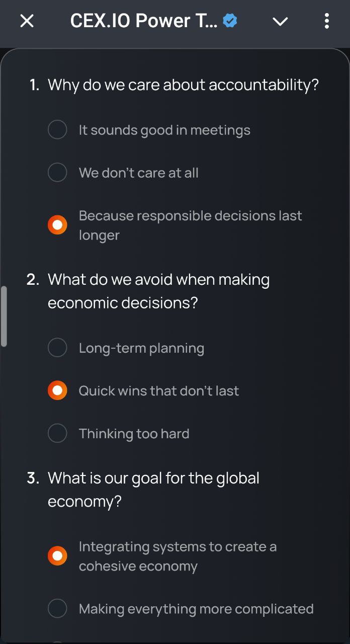Screen dimensions: 350x644
Task: Tap the "Long-term planning" answer text
Action: tap(141, 348)
